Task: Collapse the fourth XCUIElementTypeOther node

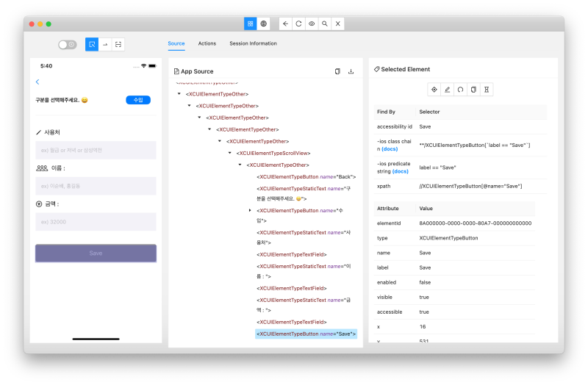Action: click(209, 129)
